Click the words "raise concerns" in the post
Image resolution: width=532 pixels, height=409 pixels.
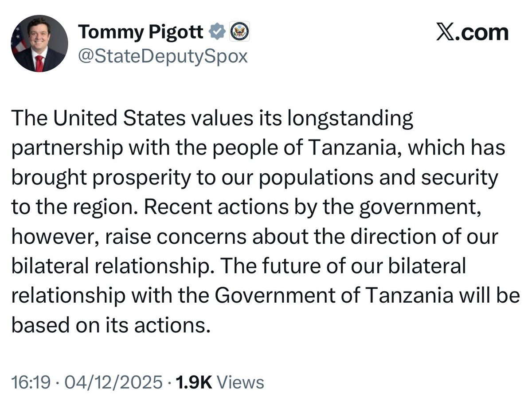click(176, 237)
